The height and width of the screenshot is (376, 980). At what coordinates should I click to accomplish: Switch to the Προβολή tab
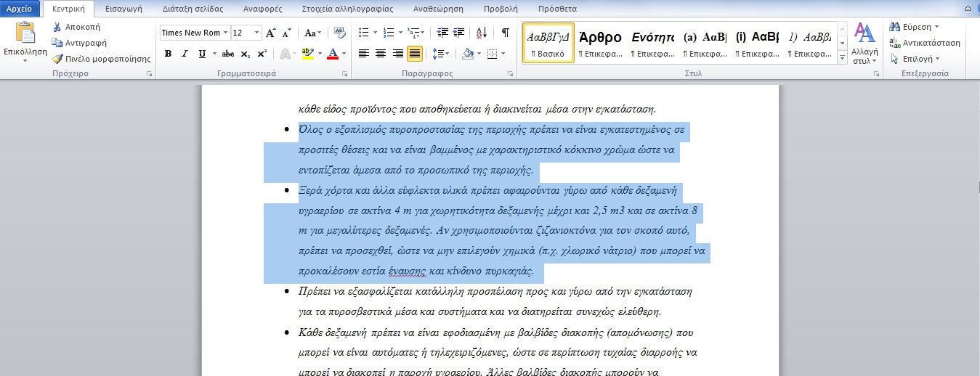click(x=501, y=9)
